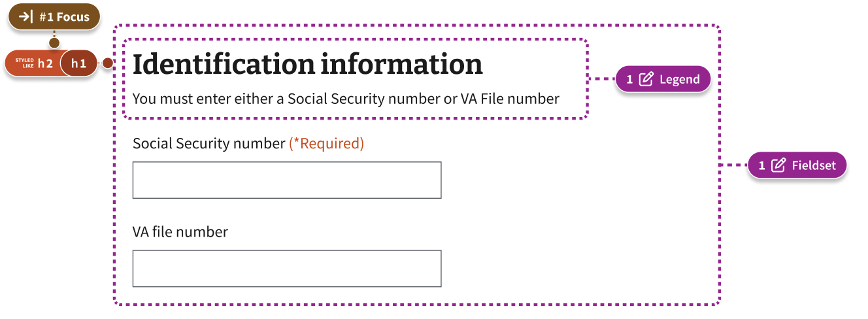The height and width of the screenshot is (319, 868).
Task: Click the "Legend" annotation label
Action: pos(680,80)
